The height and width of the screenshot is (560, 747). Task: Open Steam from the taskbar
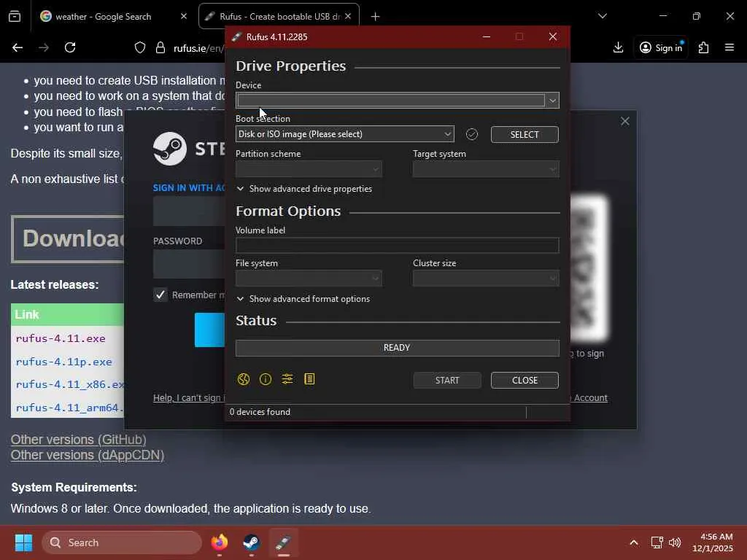tap(251, 542)
